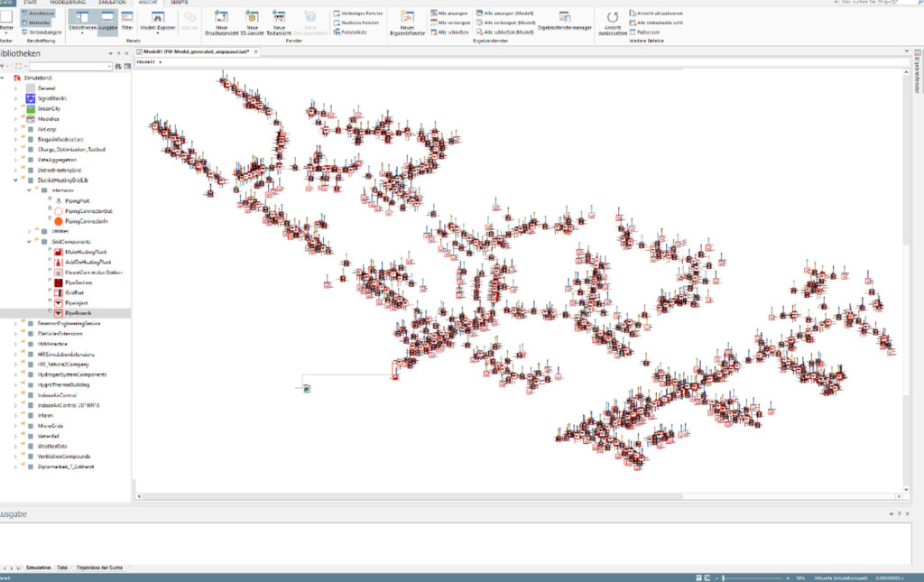
Task: Expand the General library node
Action: pyautogui.click(x=16, y=88)
